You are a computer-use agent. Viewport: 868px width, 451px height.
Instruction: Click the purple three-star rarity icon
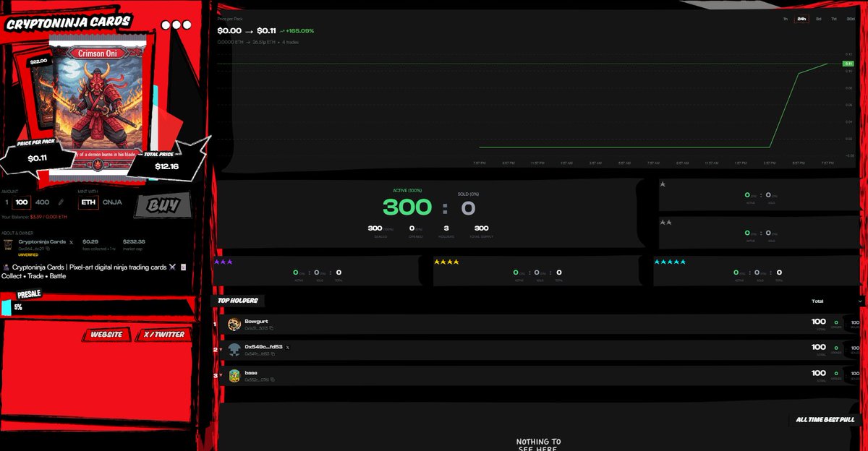point(224,262)
